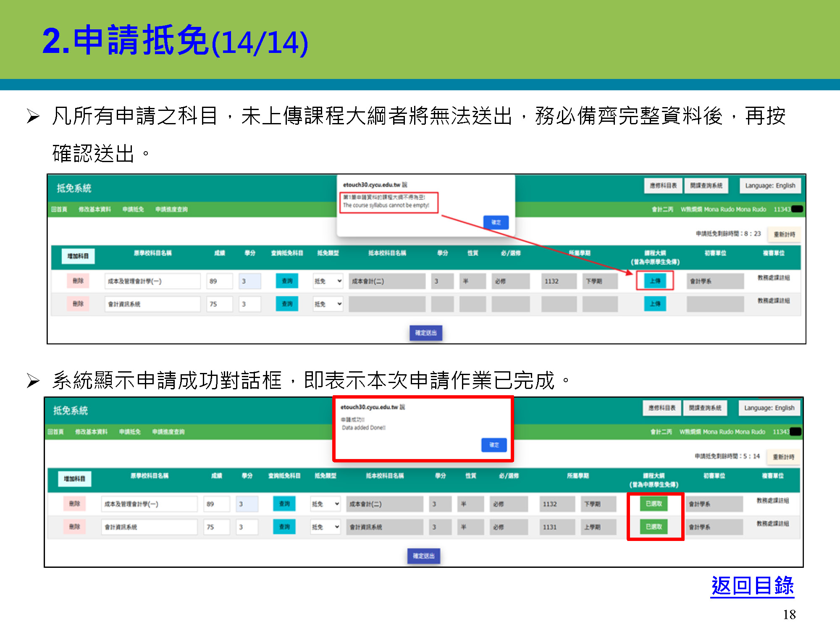Open 抵免 type dropdown, lower 會計資訊系統 row
The image size is (840, 630).
pos(325,527)
